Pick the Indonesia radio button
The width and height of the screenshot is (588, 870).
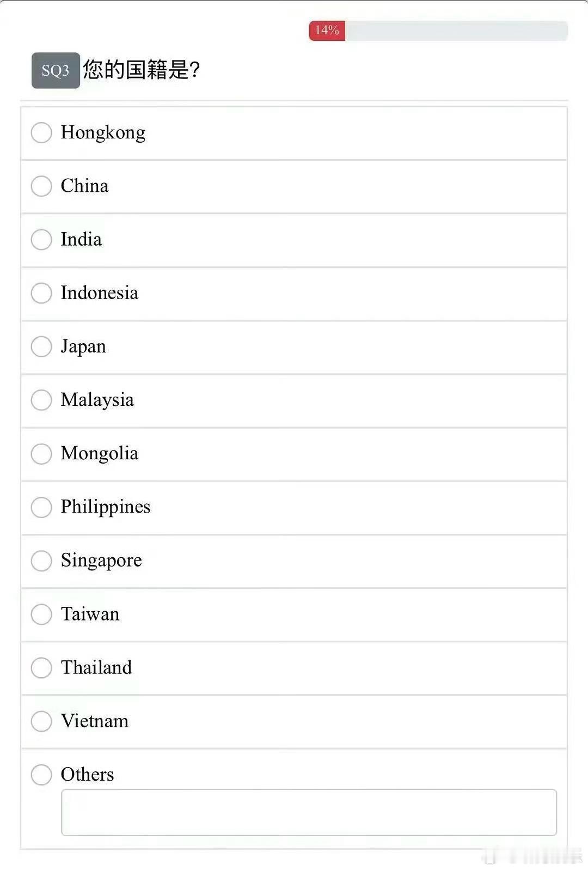(x=41, y=293)
